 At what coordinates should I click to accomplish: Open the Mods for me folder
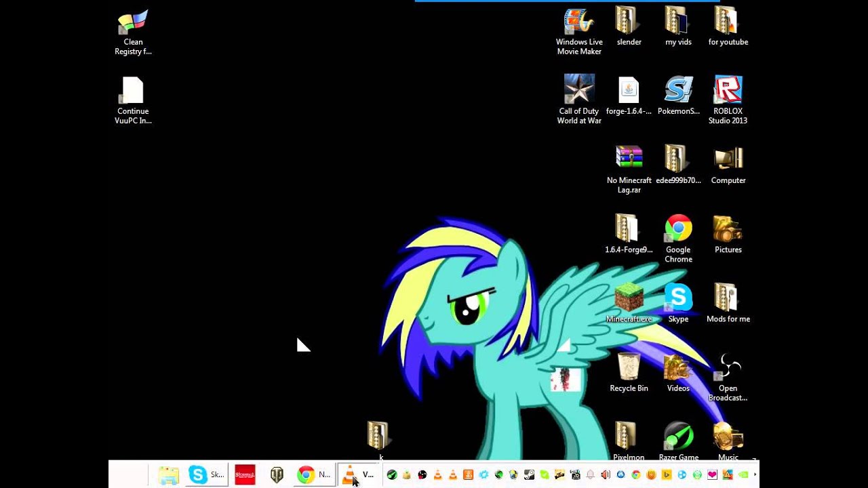(x=728, y=304)
